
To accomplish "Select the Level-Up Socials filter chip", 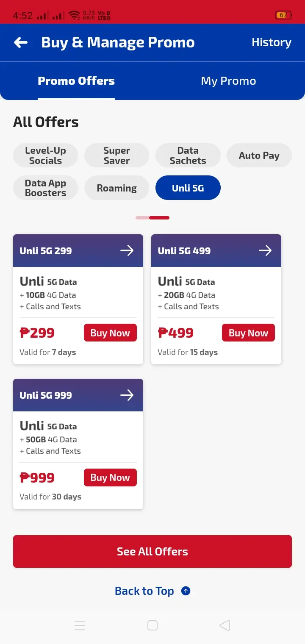I will click(46, 155).
